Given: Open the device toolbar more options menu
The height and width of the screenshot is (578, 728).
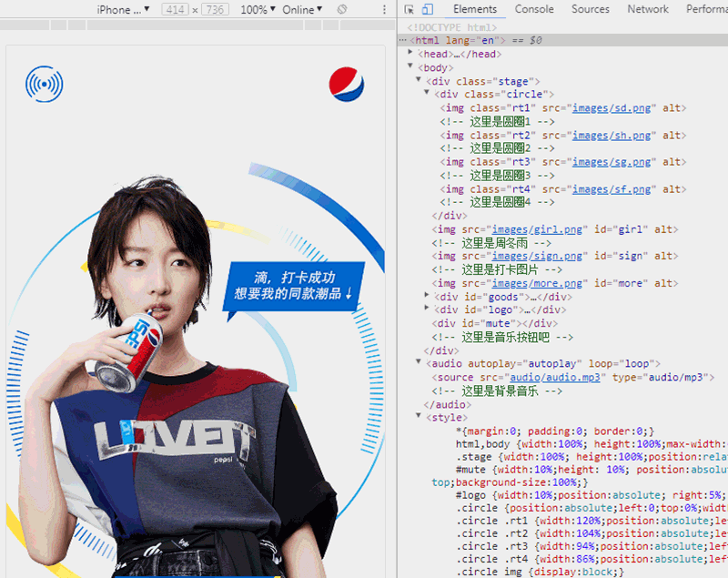Looking at the screenshot, I should [384, 10].
